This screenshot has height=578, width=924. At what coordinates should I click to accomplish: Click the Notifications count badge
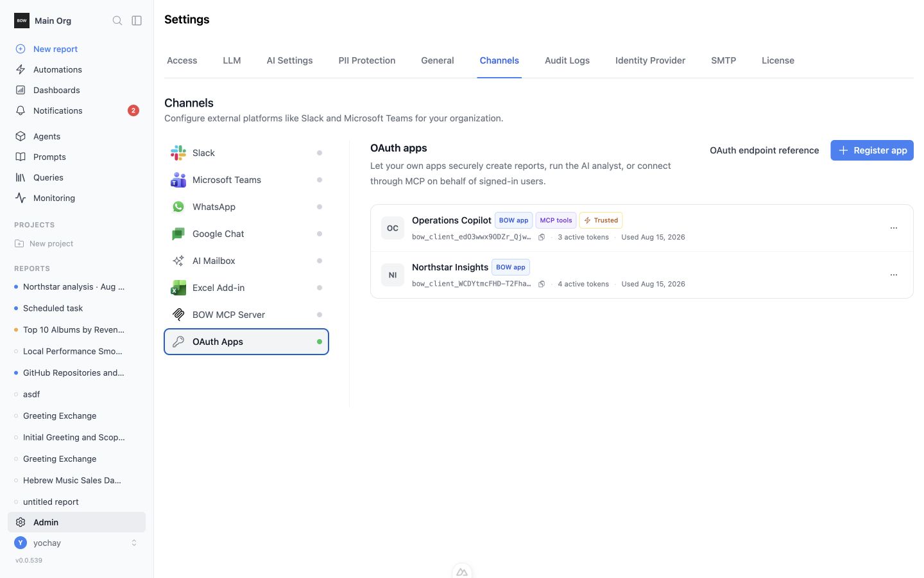coord(133,110)
